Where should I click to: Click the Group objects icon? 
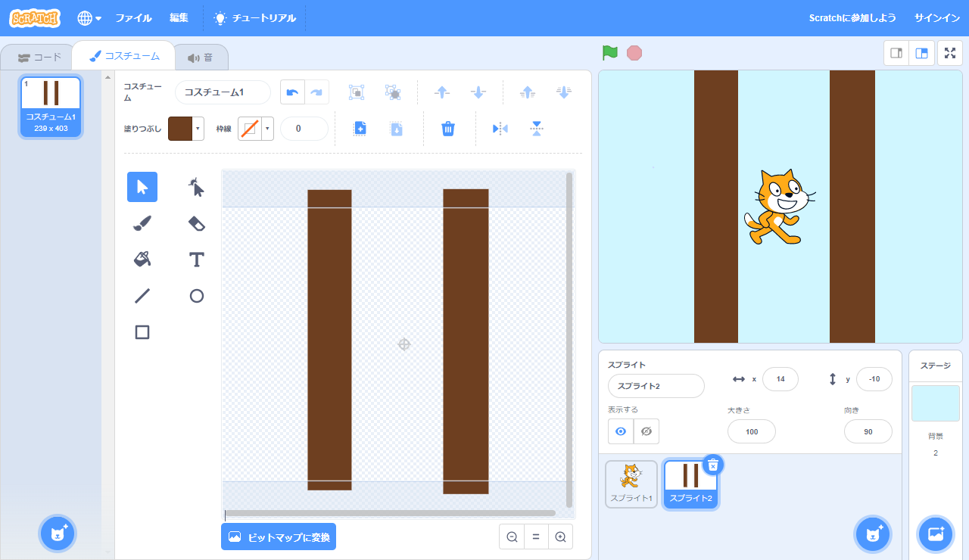click(x=357, y=92)
